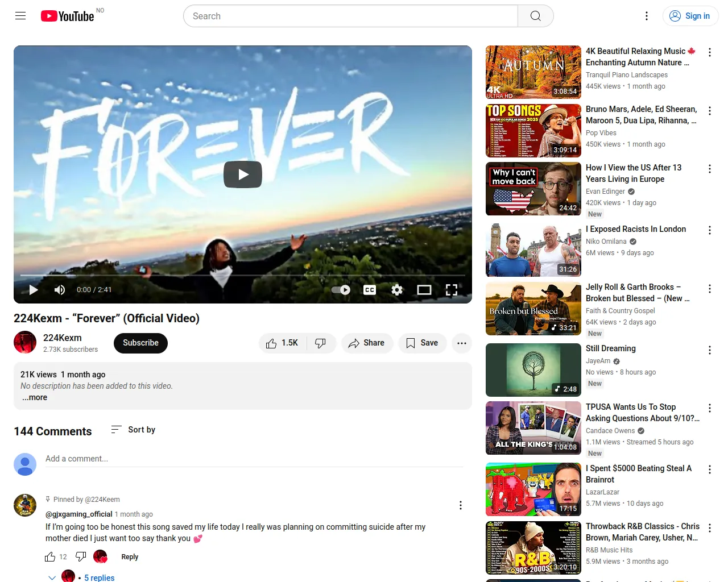Expand description with ...more
Screen dimensions: 728x582
click(35, 398)
